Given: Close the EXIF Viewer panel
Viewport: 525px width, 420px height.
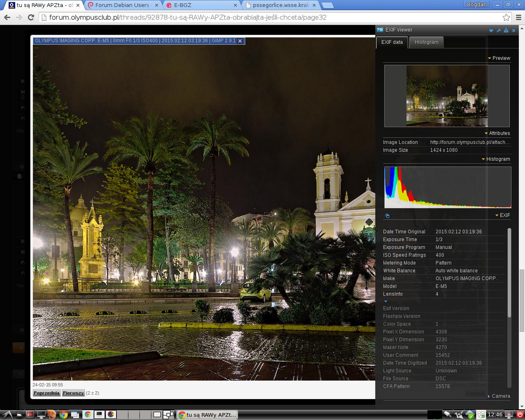Looking at the screenshot, I should pyautogui.click(x=514, y=30).
